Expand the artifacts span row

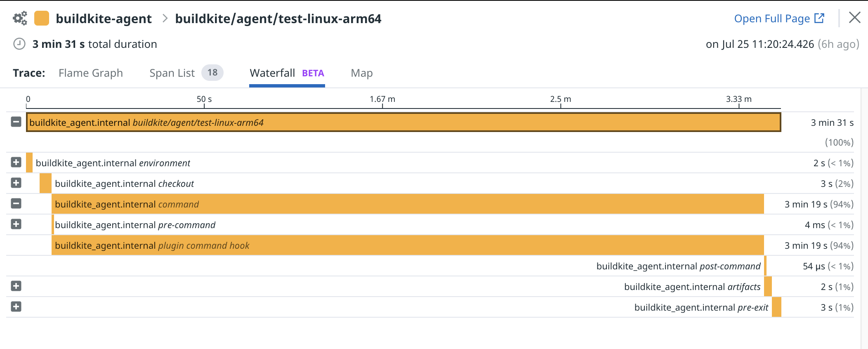[x=16, y=286]
